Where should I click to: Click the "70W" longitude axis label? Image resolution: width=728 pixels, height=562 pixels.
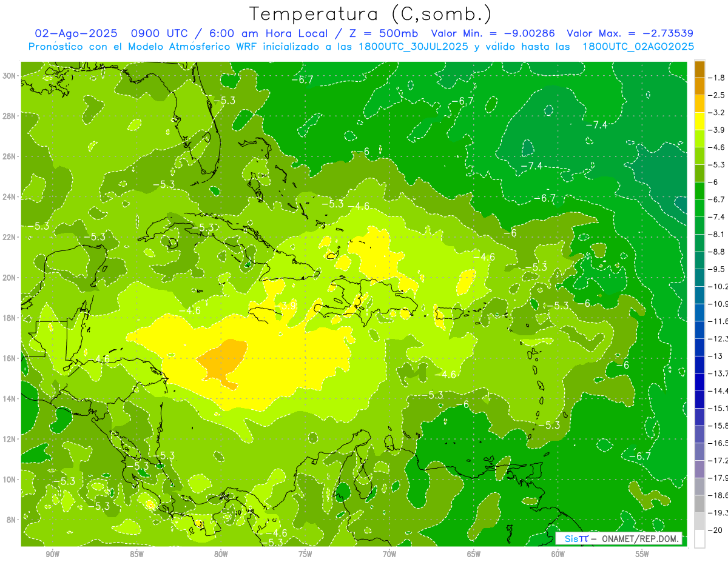(x=389, y=555)
